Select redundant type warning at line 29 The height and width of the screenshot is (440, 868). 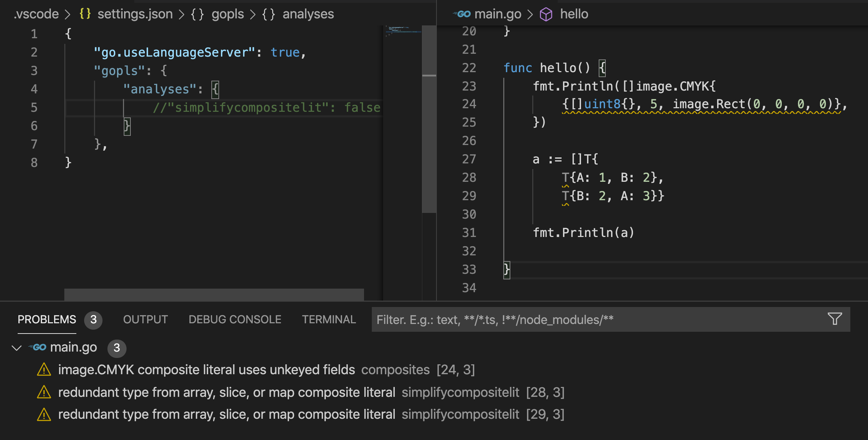[x=226, y=414]
